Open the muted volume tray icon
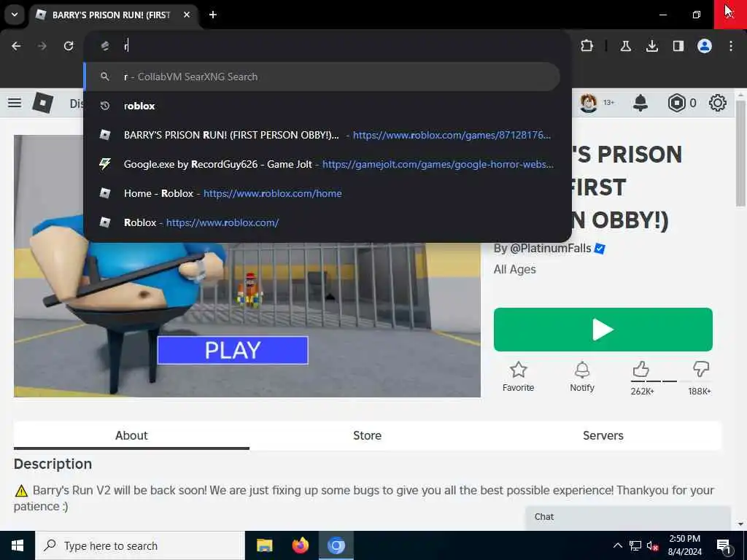This screenshot has height=560, width=747. [x=653, y=545]
